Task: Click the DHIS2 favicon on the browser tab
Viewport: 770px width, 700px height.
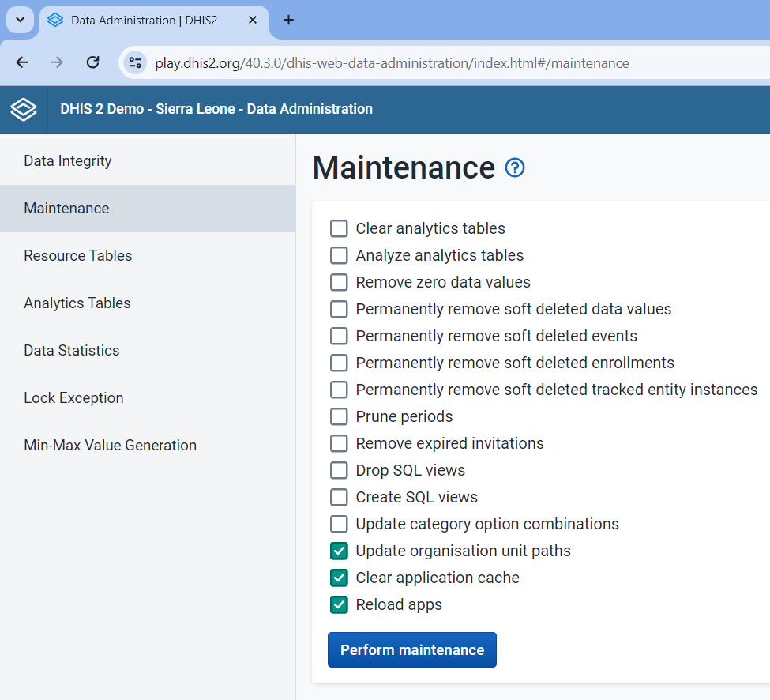Action: pyautogui.click(x=55, y=20)
